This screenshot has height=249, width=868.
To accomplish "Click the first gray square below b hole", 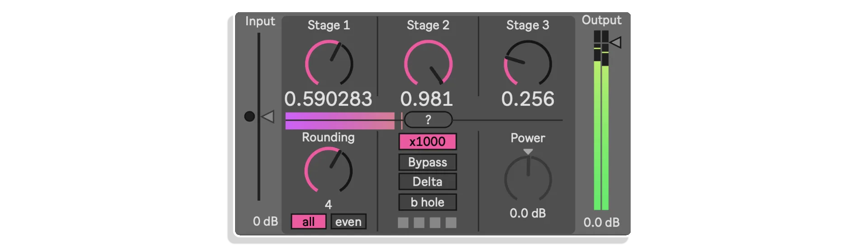I will click(403, 222).
